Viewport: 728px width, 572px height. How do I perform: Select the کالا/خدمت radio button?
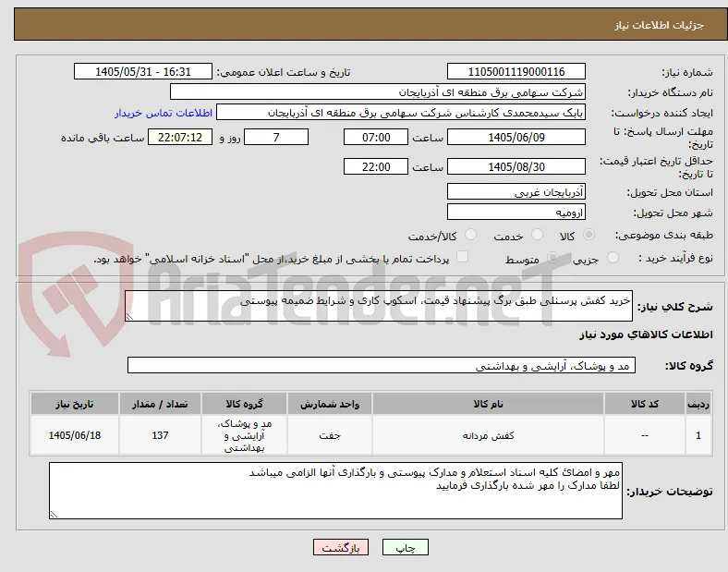(471, 235)
